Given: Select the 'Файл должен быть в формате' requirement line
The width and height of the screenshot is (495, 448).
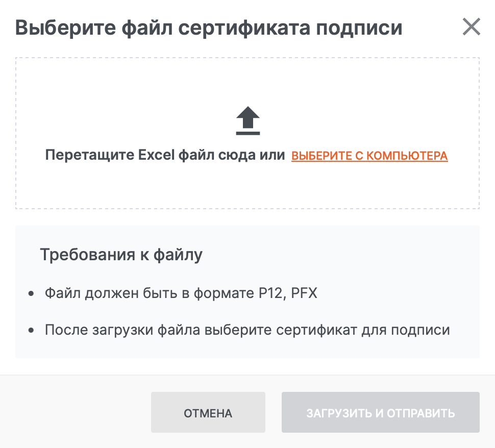Looking at the screenshot, I should pyautogui.click(x=181, y=294).
